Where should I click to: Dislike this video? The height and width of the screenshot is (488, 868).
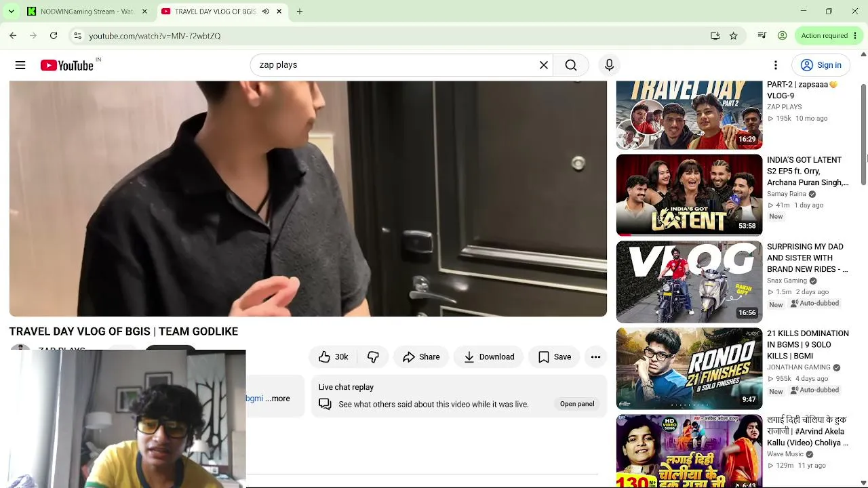point(373,357)
